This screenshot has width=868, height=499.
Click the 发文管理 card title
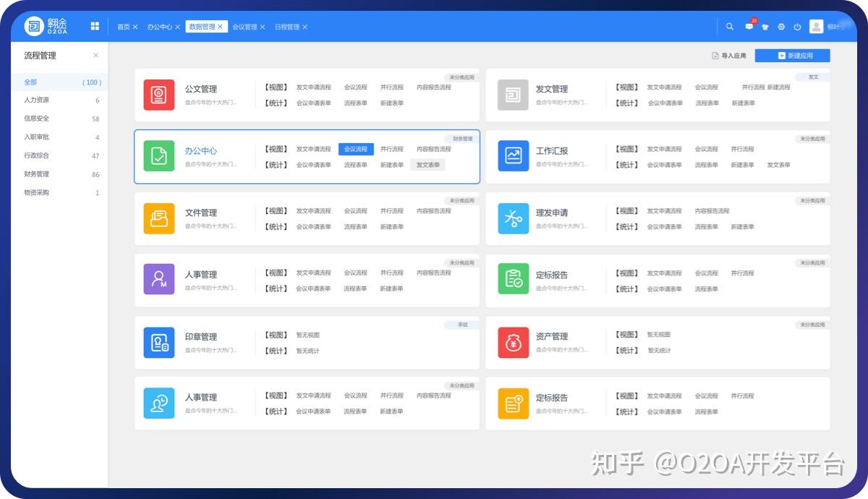pos(552,89)
